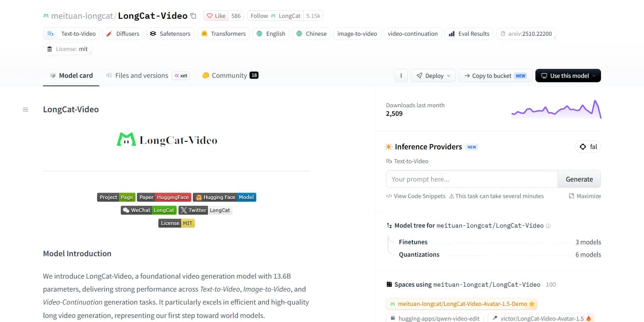
Task: Click the Copy to bucket button
Action: (495, 76)
